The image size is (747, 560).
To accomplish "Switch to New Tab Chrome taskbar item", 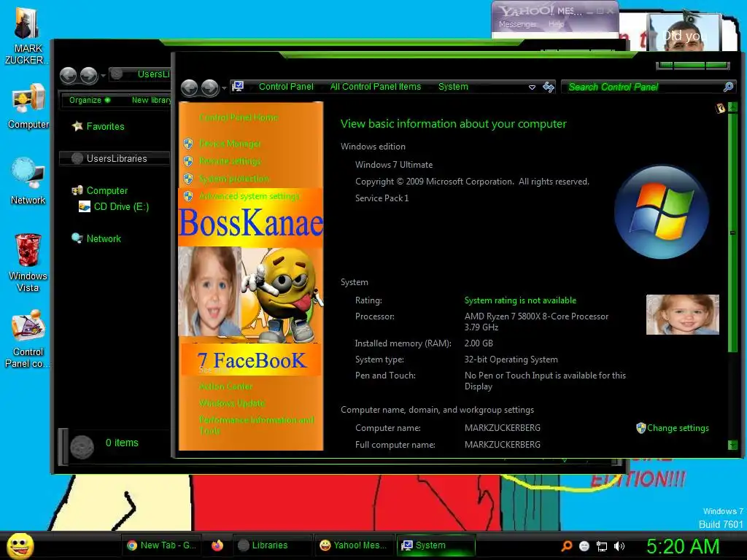I will (161, 545).
